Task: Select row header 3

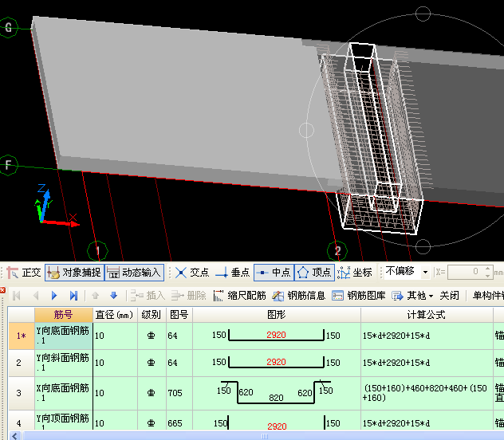Action: click(22, 393)
